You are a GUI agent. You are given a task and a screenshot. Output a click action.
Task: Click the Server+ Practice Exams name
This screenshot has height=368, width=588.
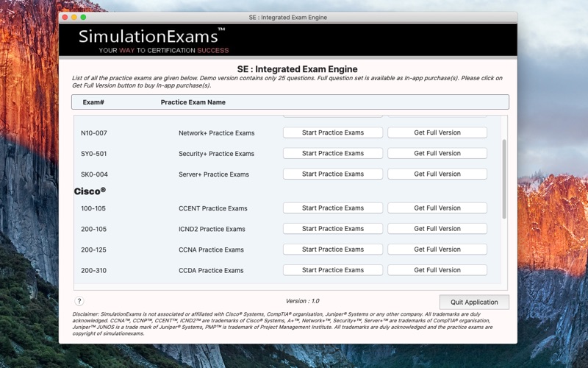point(214,174)
